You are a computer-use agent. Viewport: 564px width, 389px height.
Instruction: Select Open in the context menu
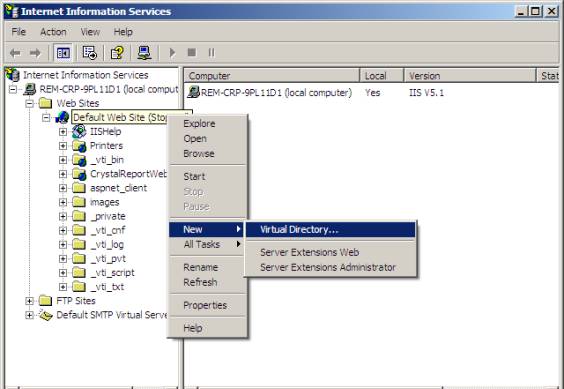coord(208,139)
